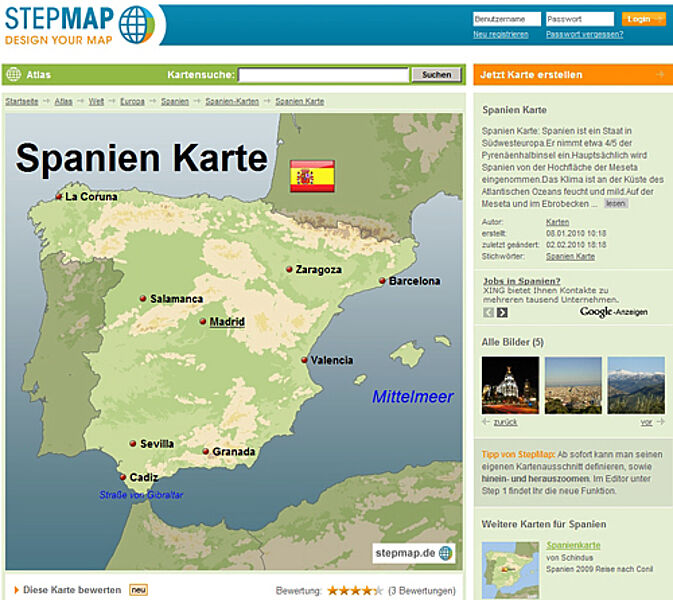Open the Passwort vergessen link
673x600 pixels.
pyautogui.click(x=584, y=34)
